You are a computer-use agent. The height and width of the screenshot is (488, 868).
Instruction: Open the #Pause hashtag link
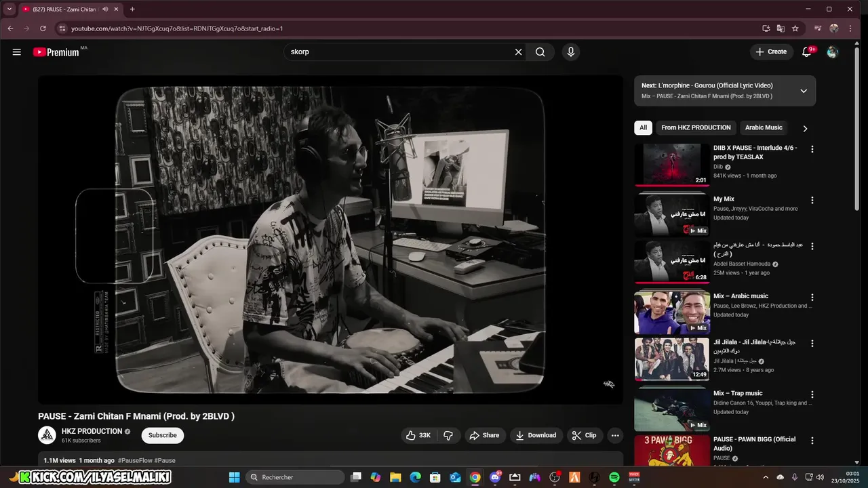tap(165, 460)
